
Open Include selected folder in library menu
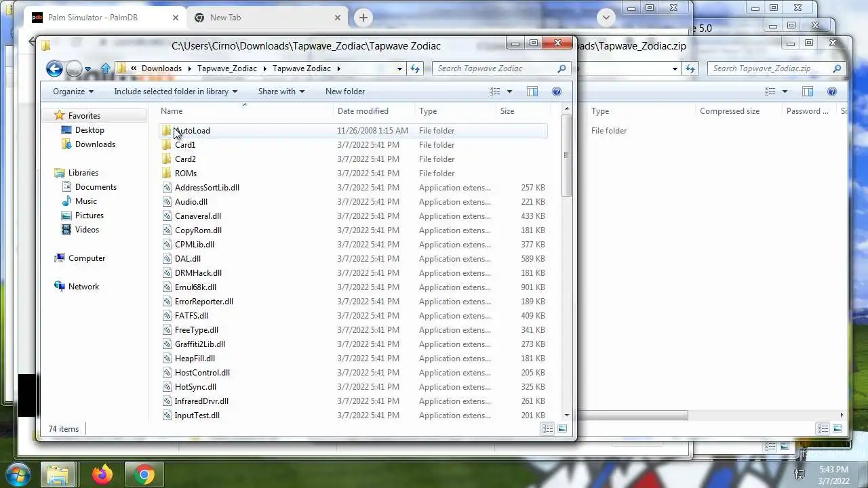(x=176, y=91)
